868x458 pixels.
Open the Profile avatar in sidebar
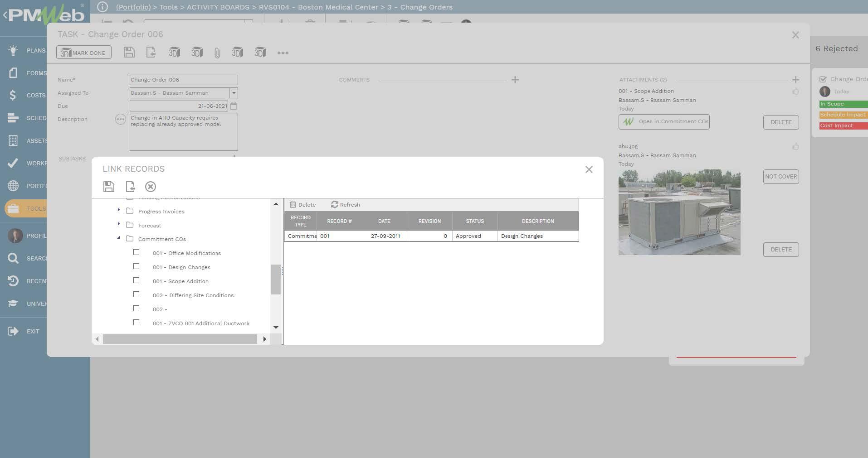point(15,236)
